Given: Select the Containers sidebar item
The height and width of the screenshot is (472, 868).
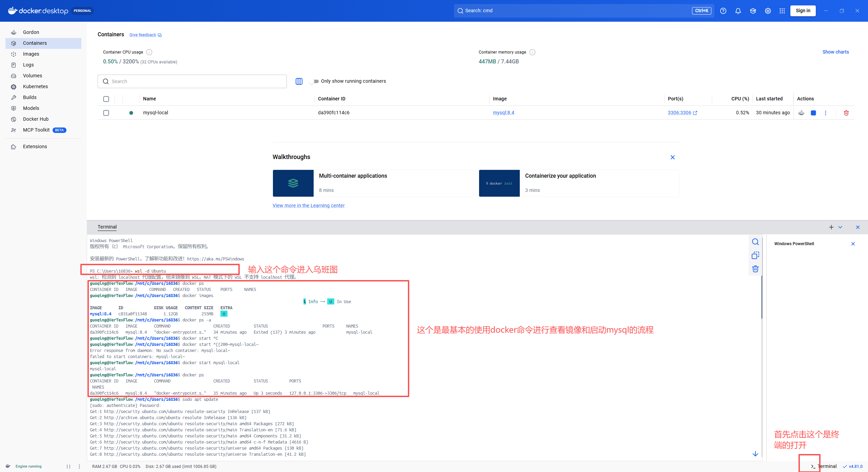Looking at the screenshot, I should coord(43,43).
